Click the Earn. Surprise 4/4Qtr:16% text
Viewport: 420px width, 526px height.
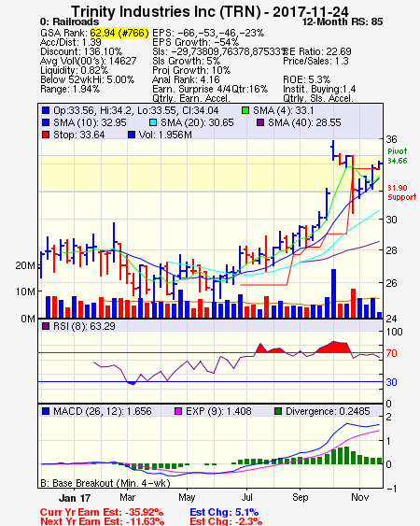210,90
